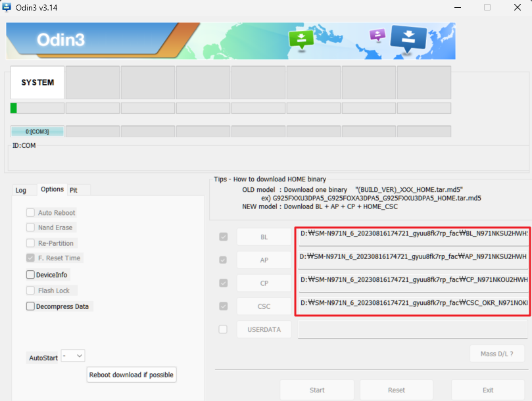The image size is (532, 401).
Task: Click the BL file button
Action: pos(264,237)
